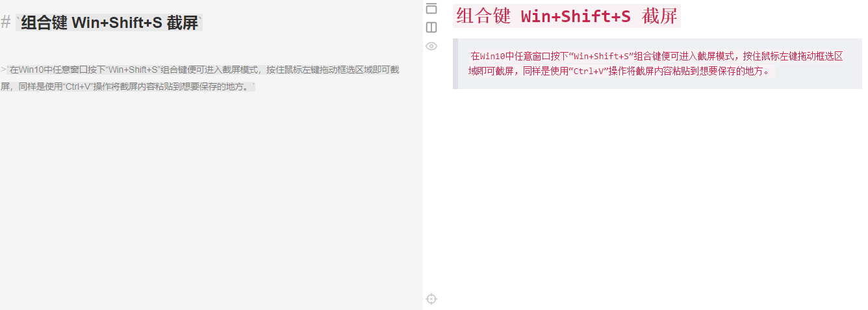Click the > blockquote marker in editor
Viewport: 868px width, 310px height.
pyautogui.click(x=3, y=70)
